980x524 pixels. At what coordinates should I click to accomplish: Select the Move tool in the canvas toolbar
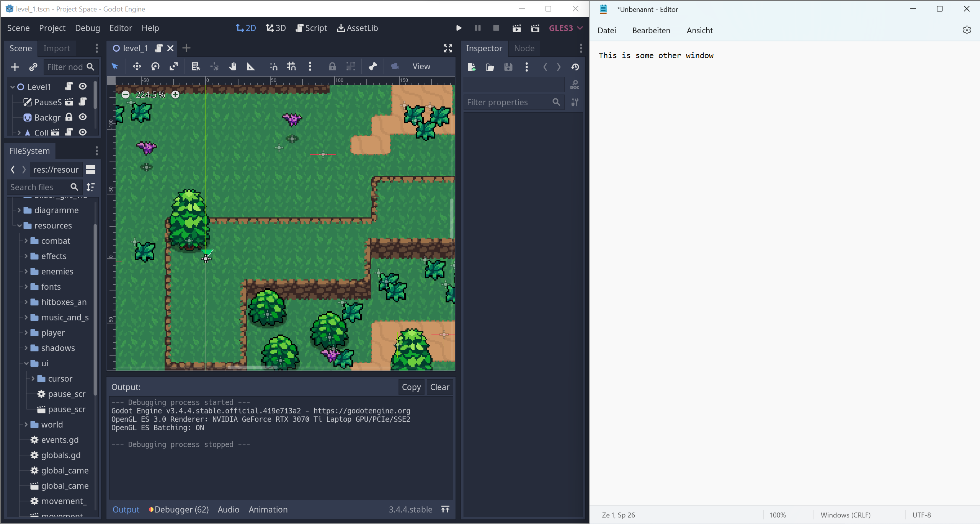pyautogui.click(x=137, y=66)
